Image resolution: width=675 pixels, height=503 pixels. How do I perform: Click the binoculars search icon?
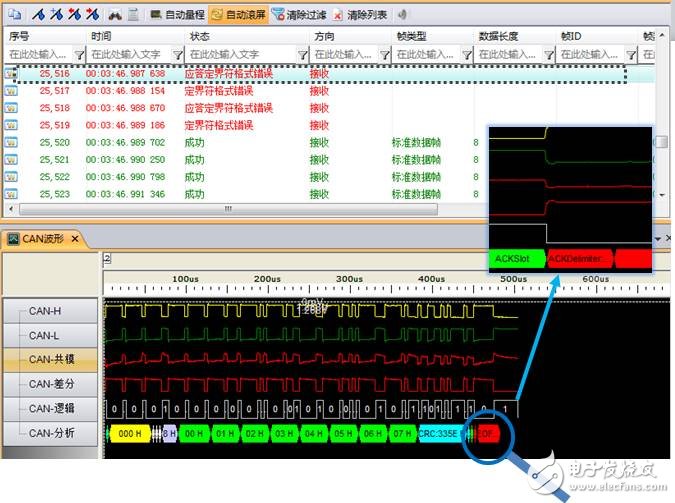(x=114, y=15)
